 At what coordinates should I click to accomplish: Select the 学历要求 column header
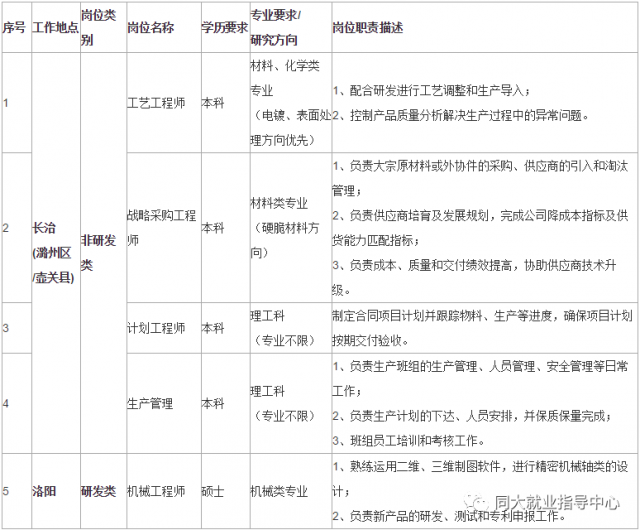tap(223, 28)
